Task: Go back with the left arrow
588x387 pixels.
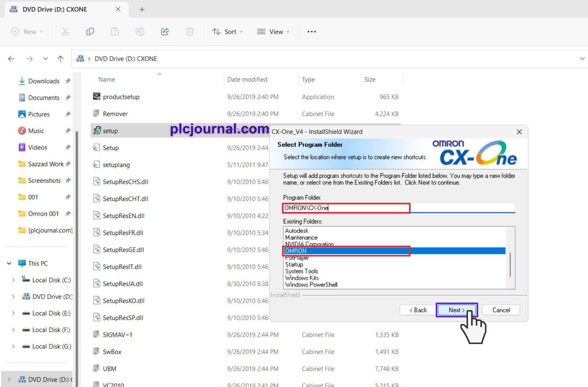Action: 11,59
